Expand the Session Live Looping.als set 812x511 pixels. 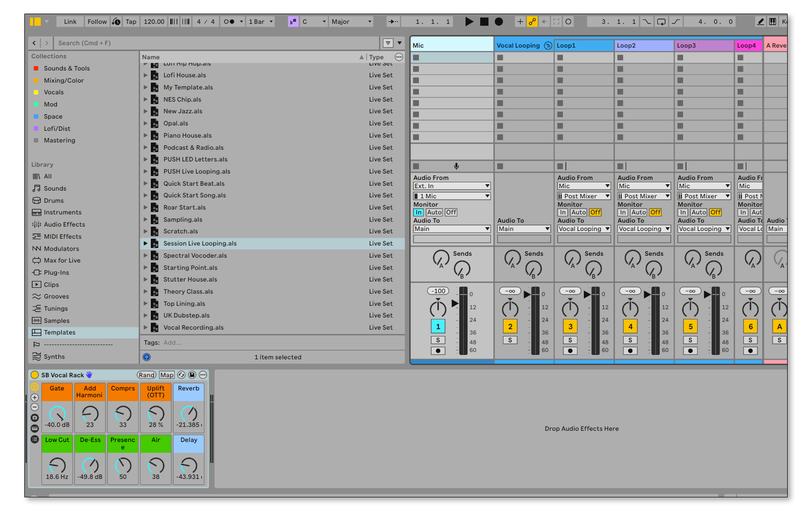pos(145,244)
